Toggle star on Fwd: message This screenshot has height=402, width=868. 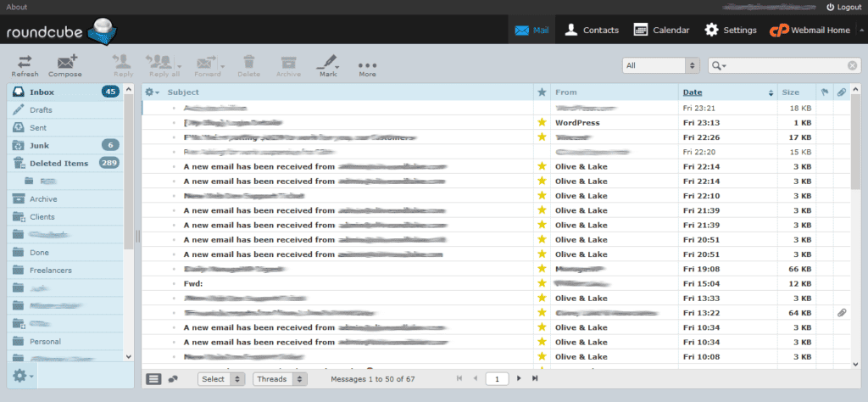(x=542, y=284)
